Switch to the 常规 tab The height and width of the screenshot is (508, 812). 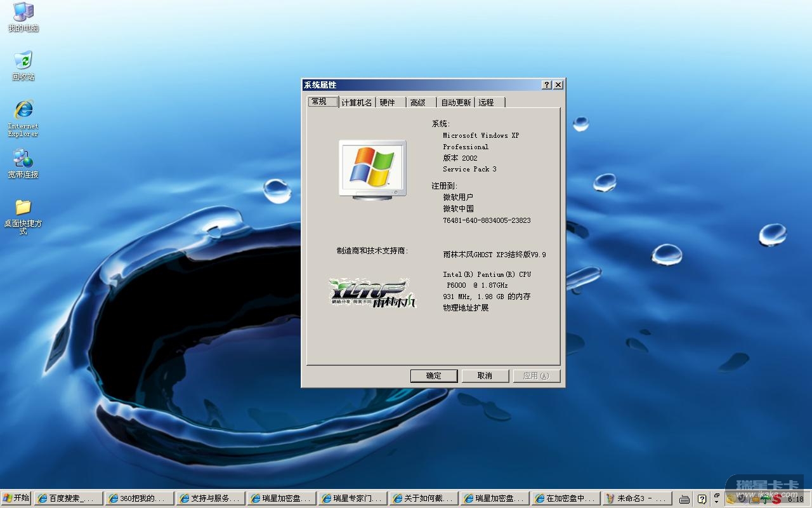[323, 102]
